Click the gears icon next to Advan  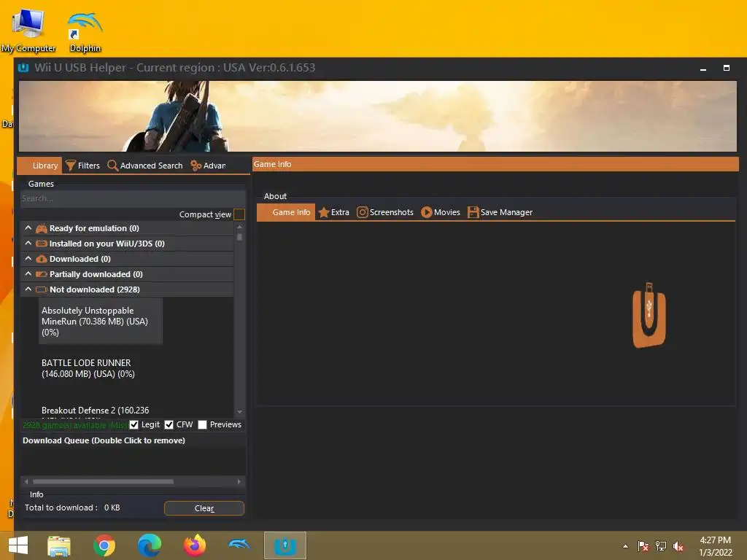point(196,166)
